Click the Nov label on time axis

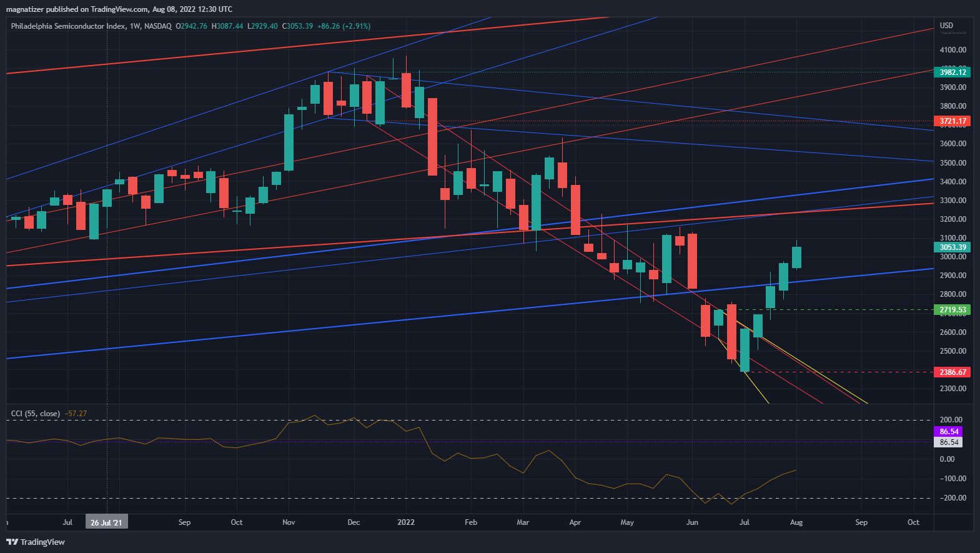(x=289, y=522)
